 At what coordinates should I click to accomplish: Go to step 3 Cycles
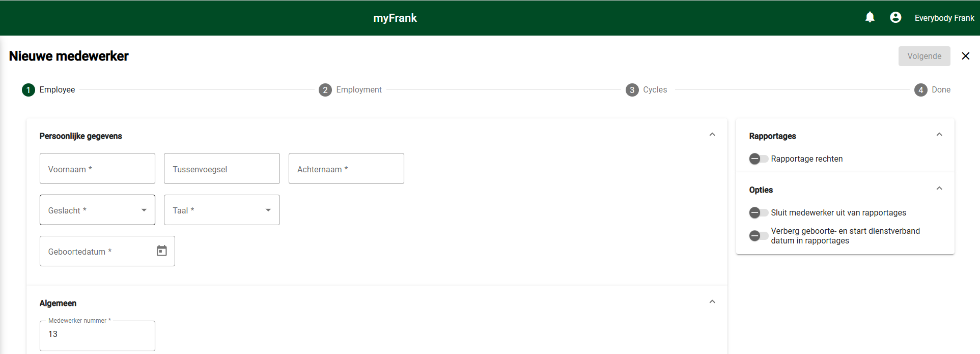(x=646, y=90)
